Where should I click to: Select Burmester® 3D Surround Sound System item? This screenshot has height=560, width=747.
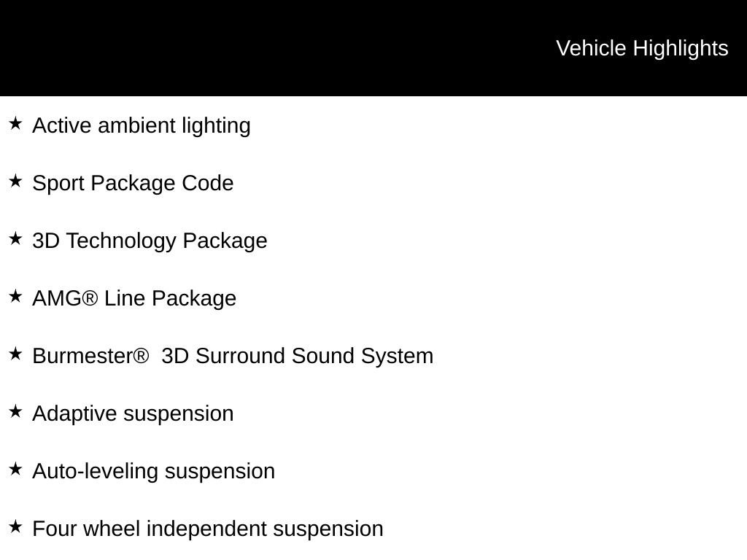pos(233,356)
